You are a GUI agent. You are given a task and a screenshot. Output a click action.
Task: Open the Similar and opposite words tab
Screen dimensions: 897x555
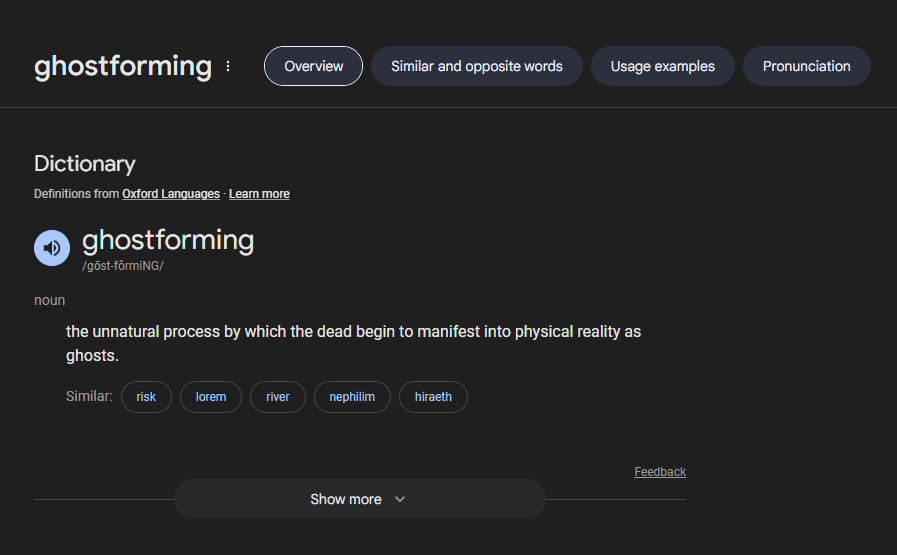tap(476, 66)
